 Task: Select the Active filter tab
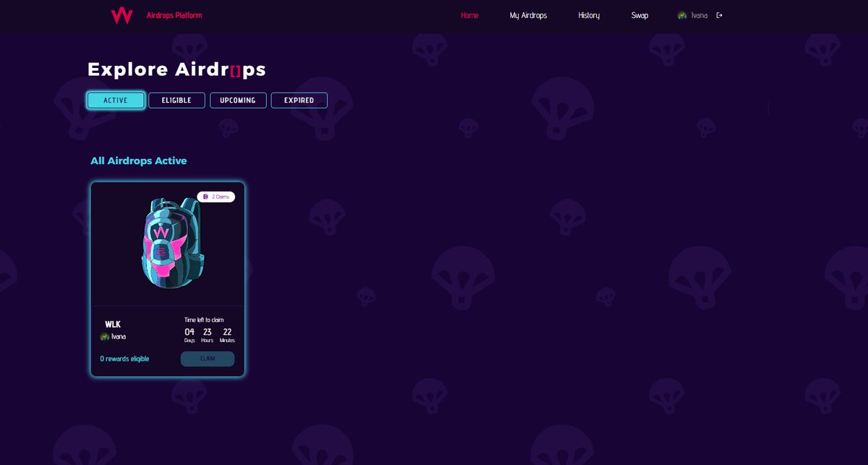point(116,101)
